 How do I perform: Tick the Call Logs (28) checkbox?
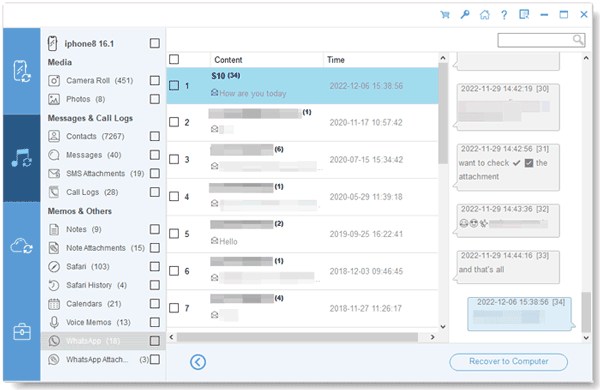click(x=155, y=192)
